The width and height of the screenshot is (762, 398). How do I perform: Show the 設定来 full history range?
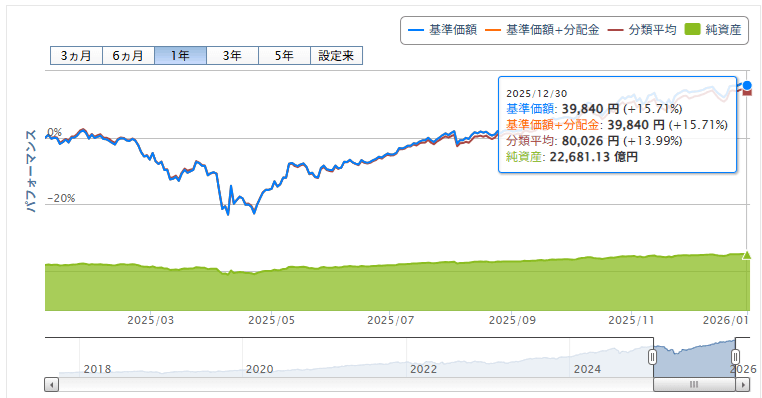click(x=336, y=56)
